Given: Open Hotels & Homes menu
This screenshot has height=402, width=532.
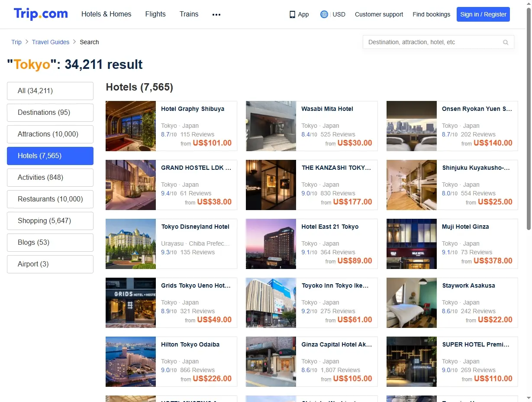Looking at the screenshot, I should (106, 14).
